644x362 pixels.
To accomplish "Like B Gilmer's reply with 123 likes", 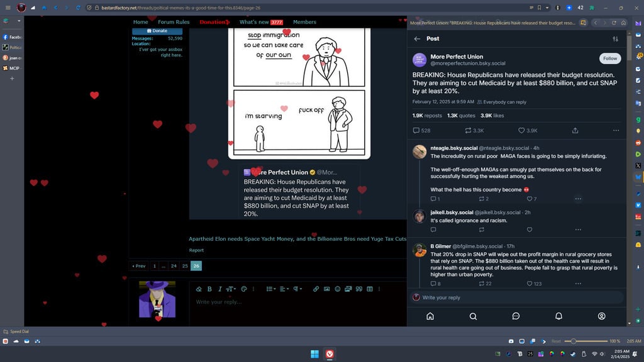I will (x=530, y=283).
